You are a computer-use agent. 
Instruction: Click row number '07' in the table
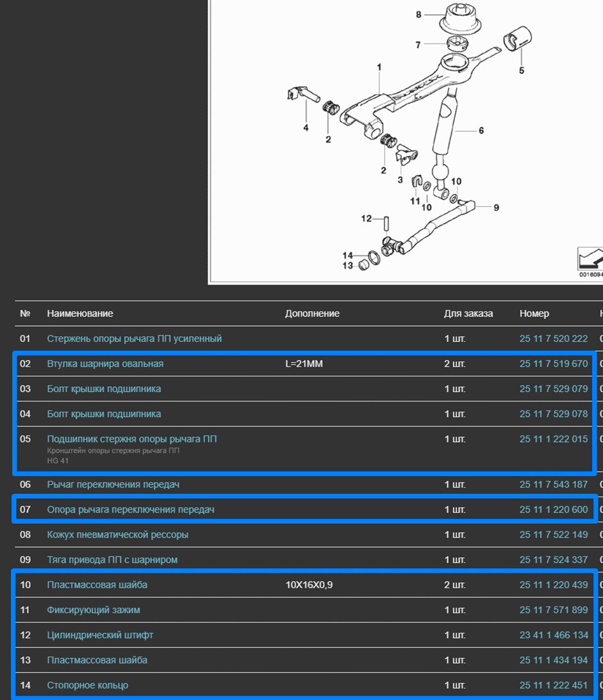pos(25,509)
